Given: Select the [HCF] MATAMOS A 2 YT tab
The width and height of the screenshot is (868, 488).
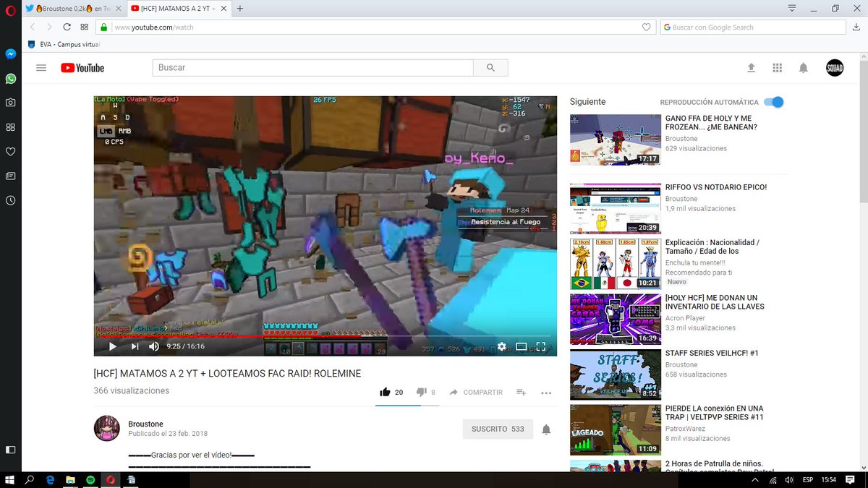Looking at the screenshot, I should coord(179,9).
